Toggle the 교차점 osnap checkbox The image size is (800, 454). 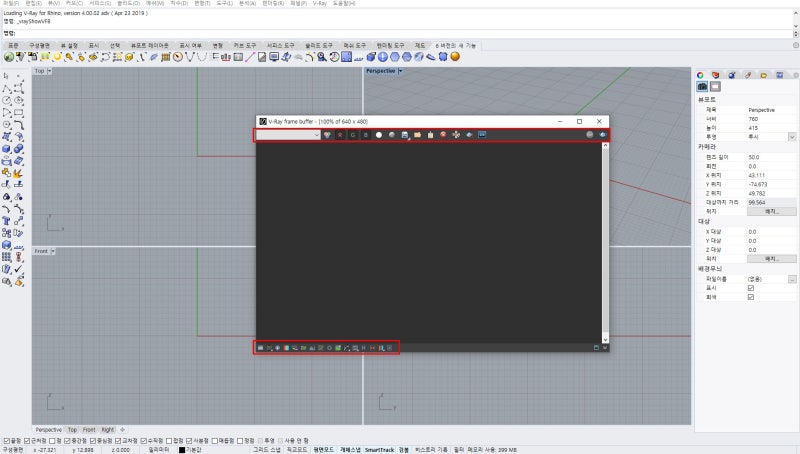click(x=118, y=440)
